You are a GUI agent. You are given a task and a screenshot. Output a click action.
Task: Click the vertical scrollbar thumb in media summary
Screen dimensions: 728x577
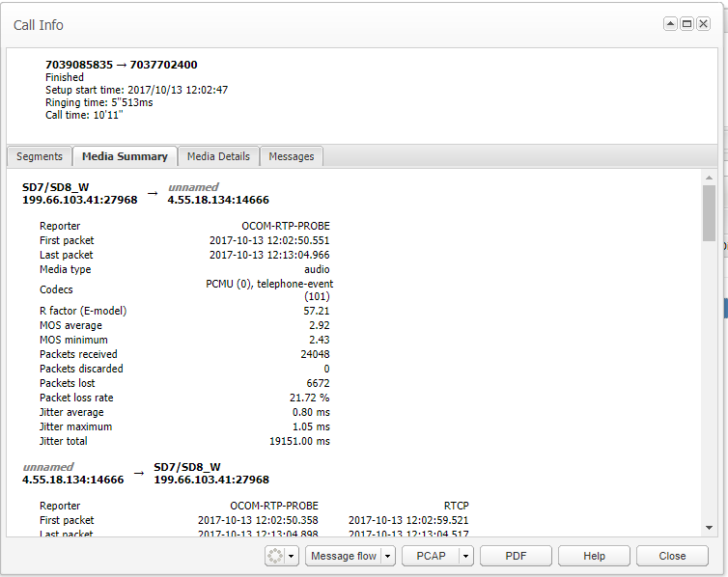pyautogui.click(x=710, y=214)
